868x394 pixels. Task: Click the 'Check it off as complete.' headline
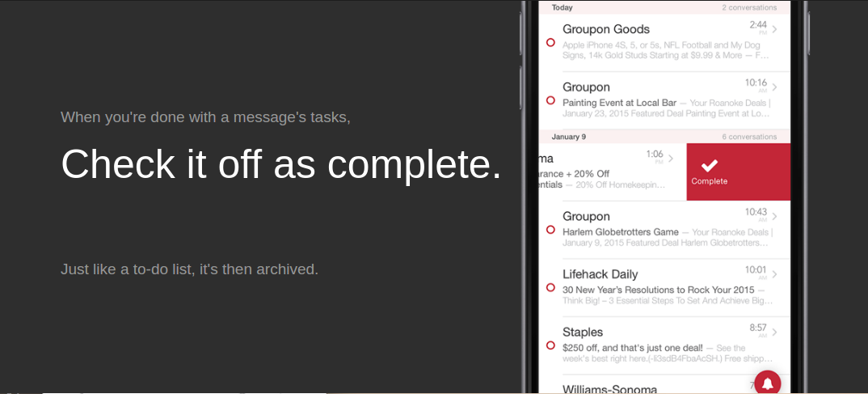point(281,164)
